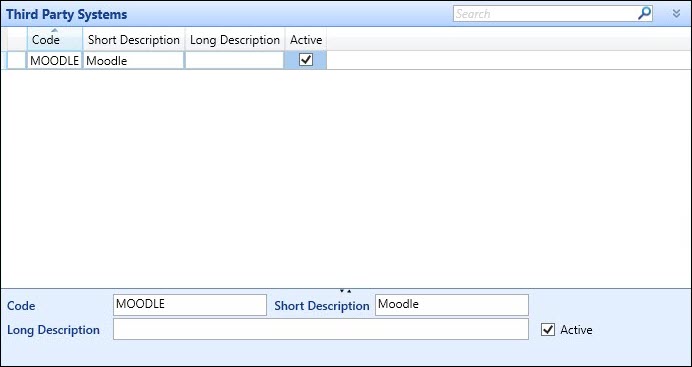Toggle Active checkbox in MOODLE grid row
Screen dimensions: 692x367
pyautogui.click(x=306, y=60)
